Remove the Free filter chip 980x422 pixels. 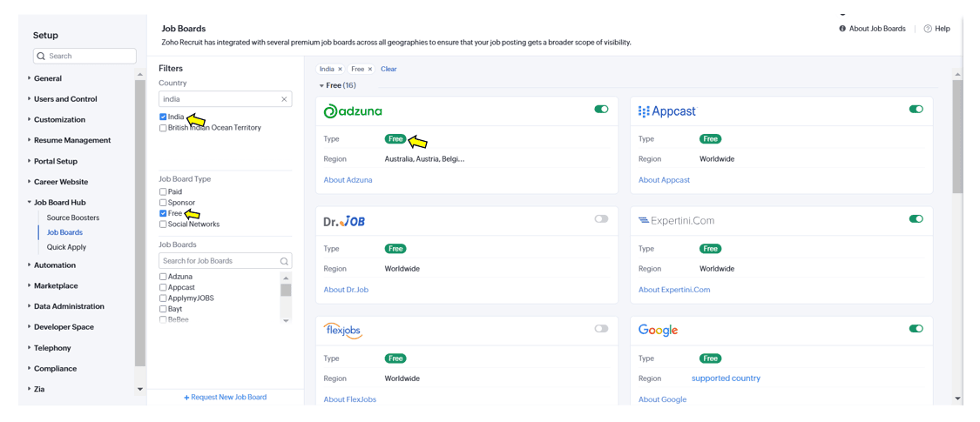point(370,70)
